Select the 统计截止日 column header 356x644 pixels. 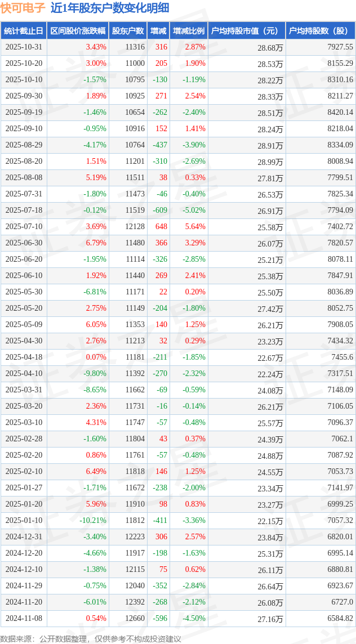click(x=24, y=31)
